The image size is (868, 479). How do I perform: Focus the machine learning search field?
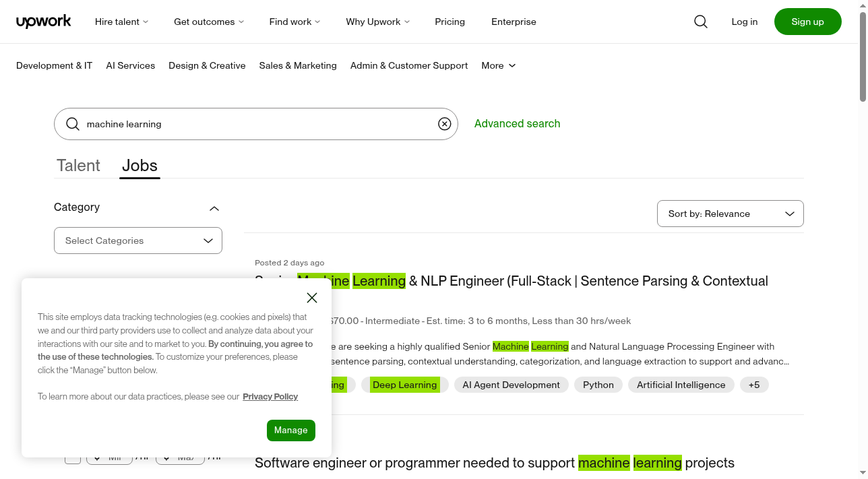[x=256, y=124]
